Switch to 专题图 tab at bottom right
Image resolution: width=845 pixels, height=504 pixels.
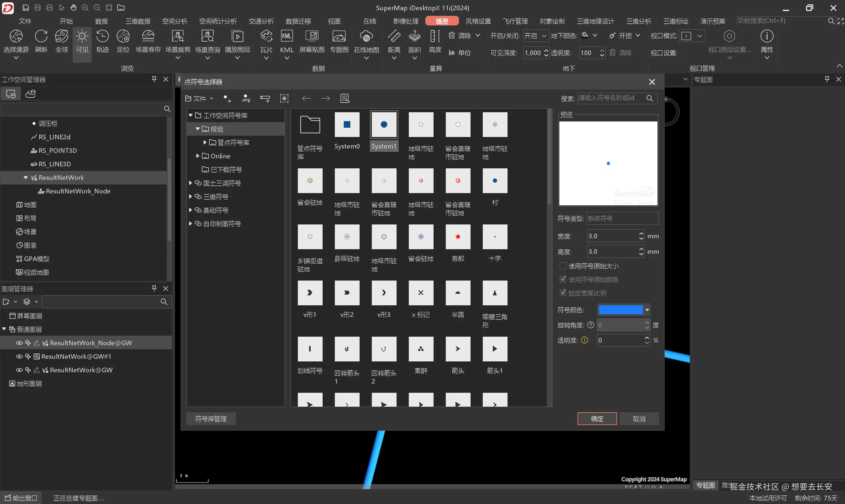pyautogui.click(x=705, y=485)
